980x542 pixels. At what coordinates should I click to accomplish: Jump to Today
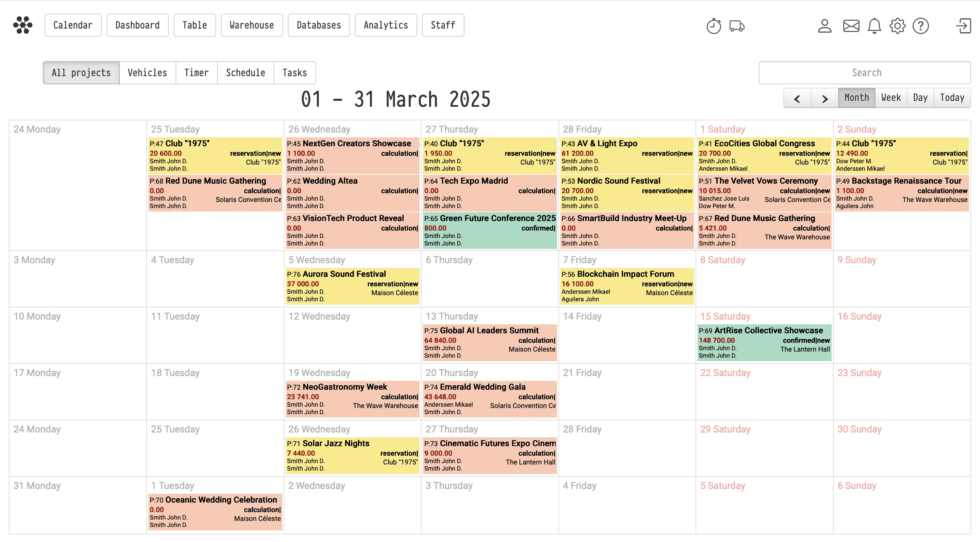[952, 98]
